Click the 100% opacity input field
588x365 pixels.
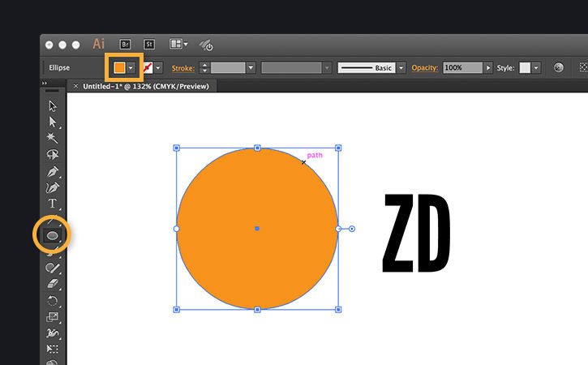[463, 68]
